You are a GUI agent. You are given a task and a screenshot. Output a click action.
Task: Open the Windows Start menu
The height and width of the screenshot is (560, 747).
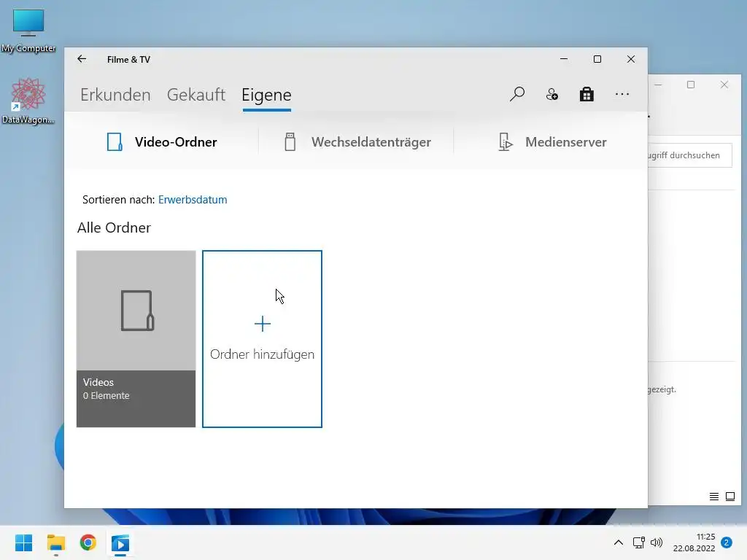[23, 542]
